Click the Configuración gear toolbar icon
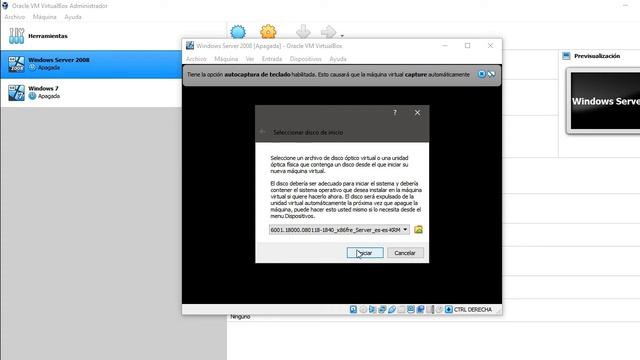 (268, 31)
